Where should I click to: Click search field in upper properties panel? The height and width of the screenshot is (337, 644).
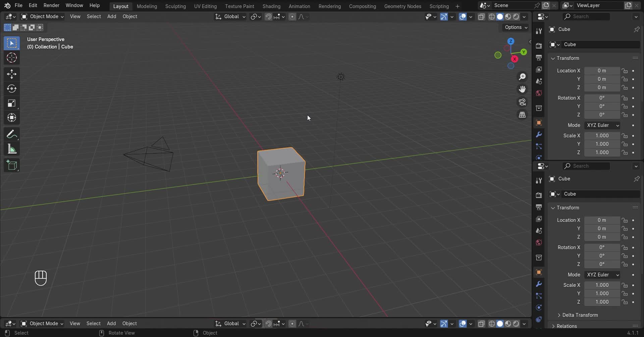tap(586, 16)
